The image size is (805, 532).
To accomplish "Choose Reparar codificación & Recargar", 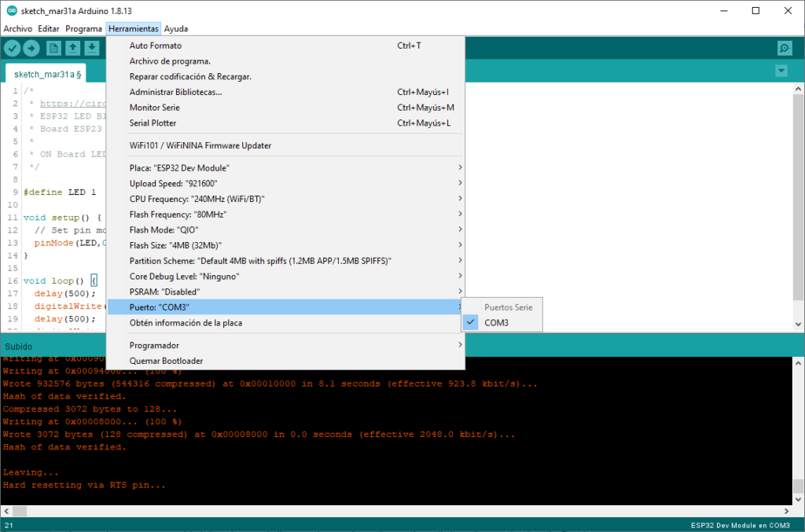I will click(286, 76).
